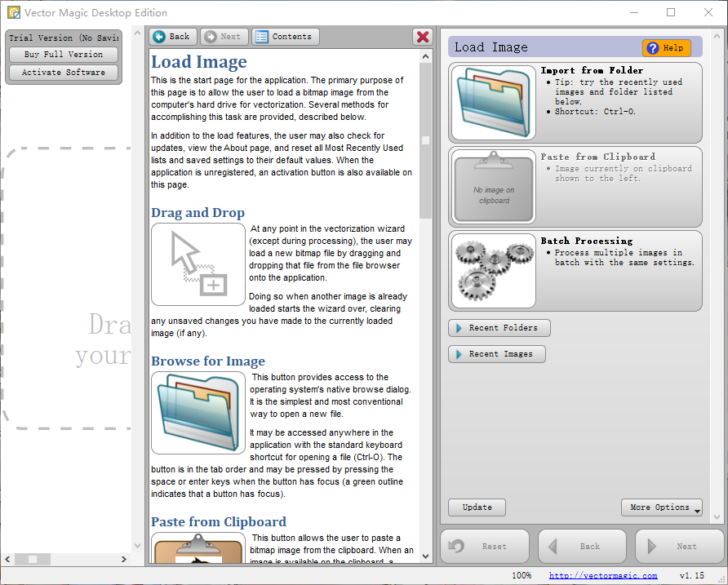The height and width of the screenshot is (585, 728).
Task: Click the Paste from Clipboard icon
Action: click(x=493, y=187)
